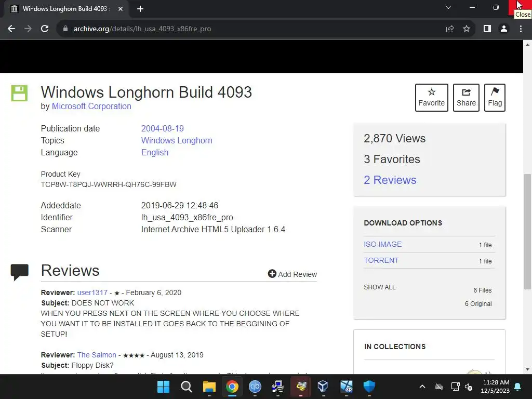Click the page vertical scrollbar thumb
The width and height of the screenshot is (532, 399).
point(527,231)
